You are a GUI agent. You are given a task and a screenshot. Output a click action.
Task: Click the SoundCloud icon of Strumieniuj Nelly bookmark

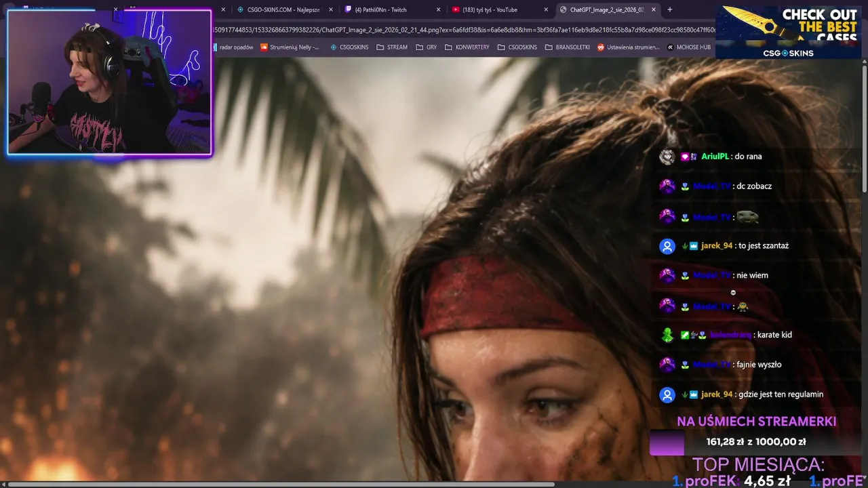(x=264, y=47)
